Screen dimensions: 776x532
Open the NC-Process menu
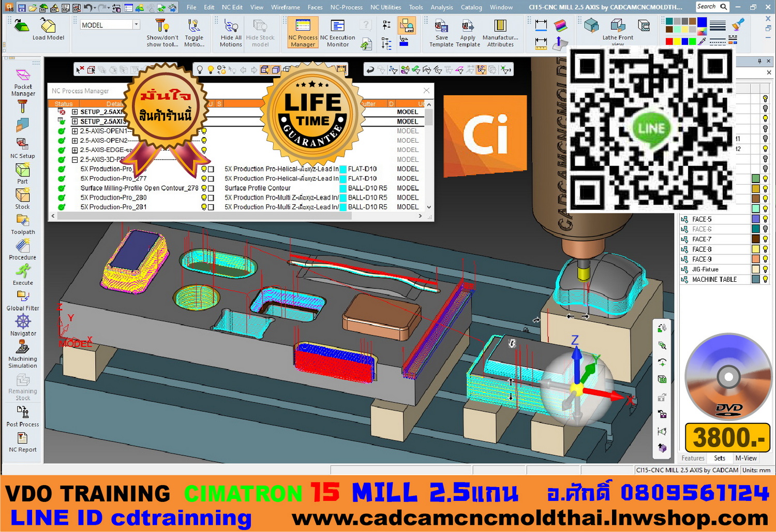point(346,7)
